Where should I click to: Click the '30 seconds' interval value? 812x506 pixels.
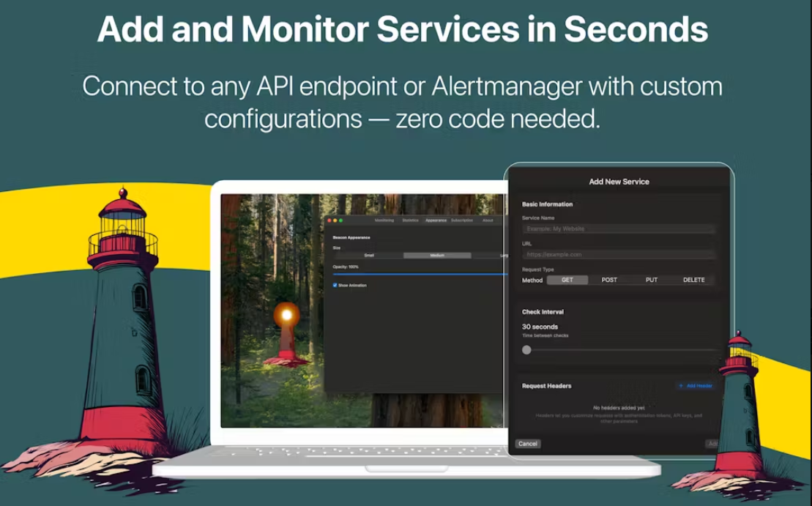tap(540, 327)
